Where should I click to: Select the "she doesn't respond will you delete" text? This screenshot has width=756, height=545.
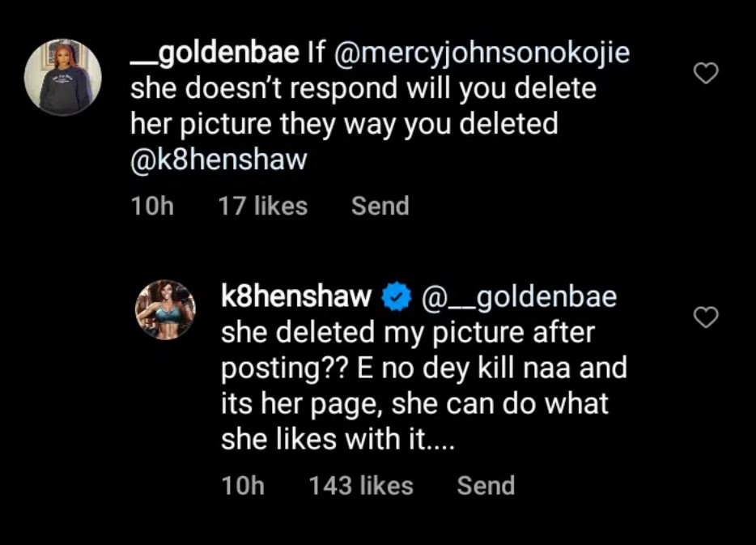coord(363,88)
